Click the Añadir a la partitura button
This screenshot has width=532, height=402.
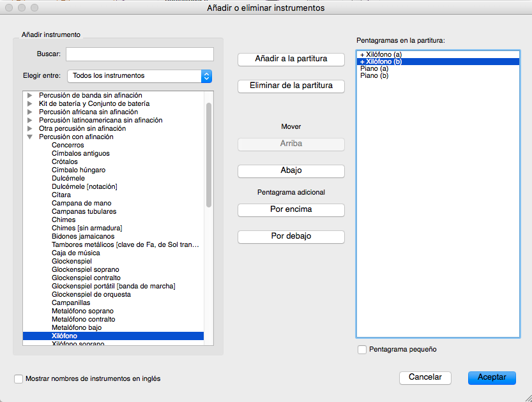291,59
